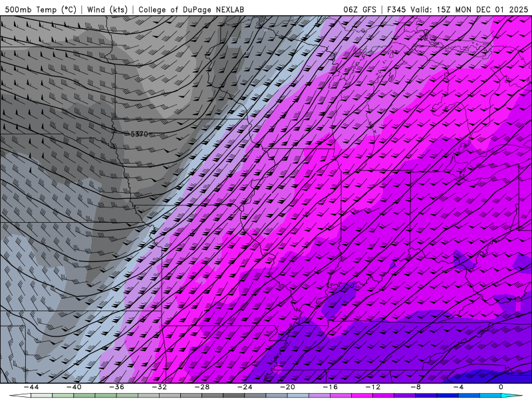The width and height of the screenshot is (532, 399).
Task: Select the −4 color scale label
Action: [x=459, y=387]
